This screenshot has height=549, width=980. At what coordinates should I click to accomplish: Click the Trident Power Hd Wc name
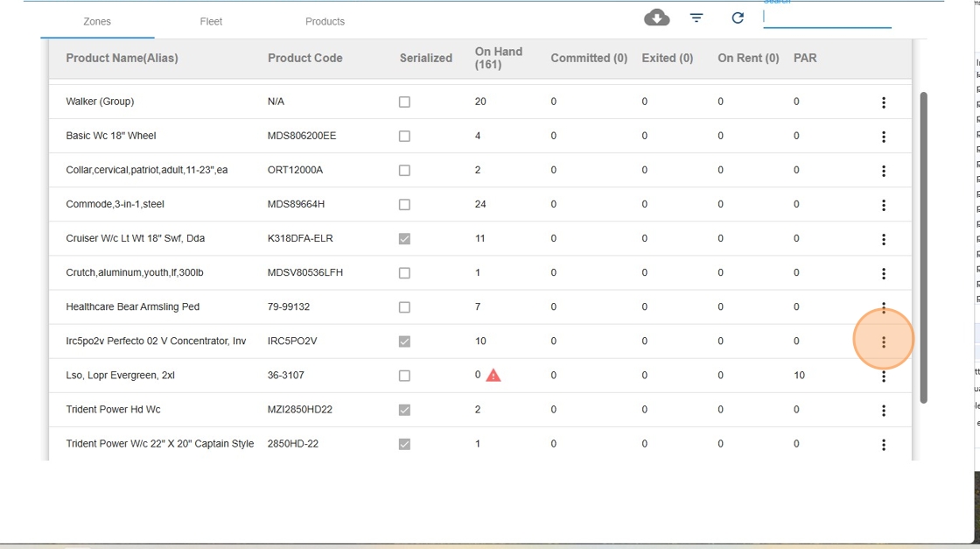(x=113, y=410)
